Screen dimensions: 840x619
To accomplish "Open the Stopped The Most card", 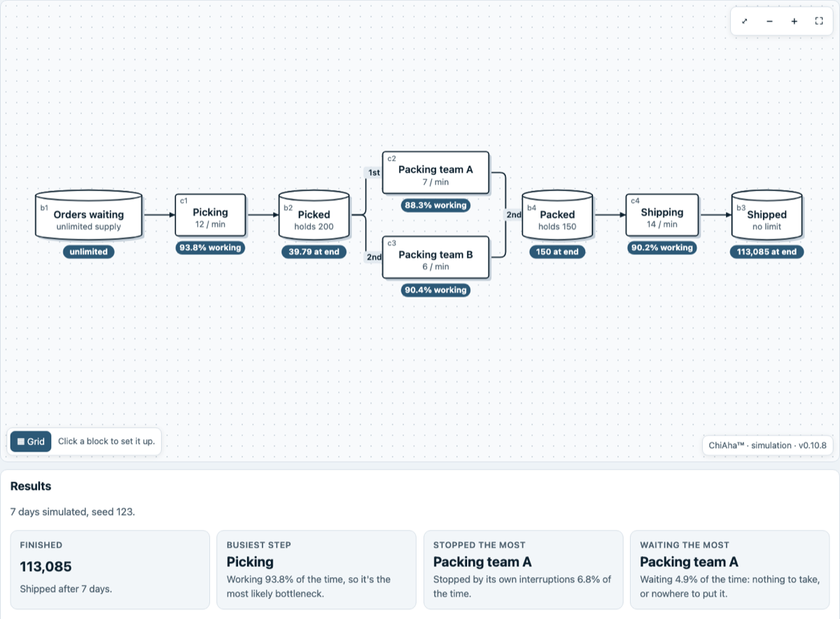I will coord(523,569).
